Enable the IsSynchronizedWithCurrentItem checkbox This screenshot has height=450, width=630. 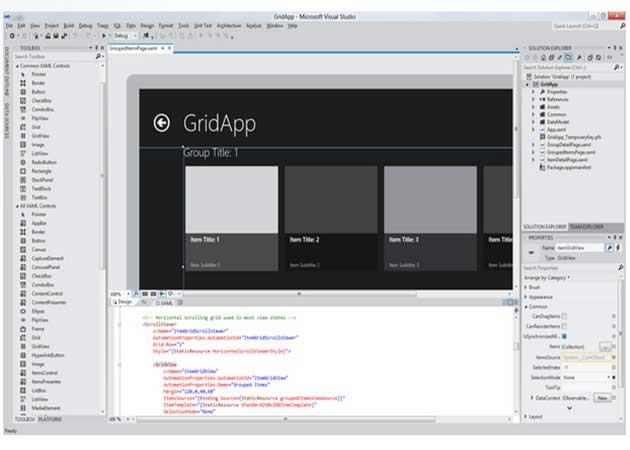pyautogui.click(x=564, y=338)
